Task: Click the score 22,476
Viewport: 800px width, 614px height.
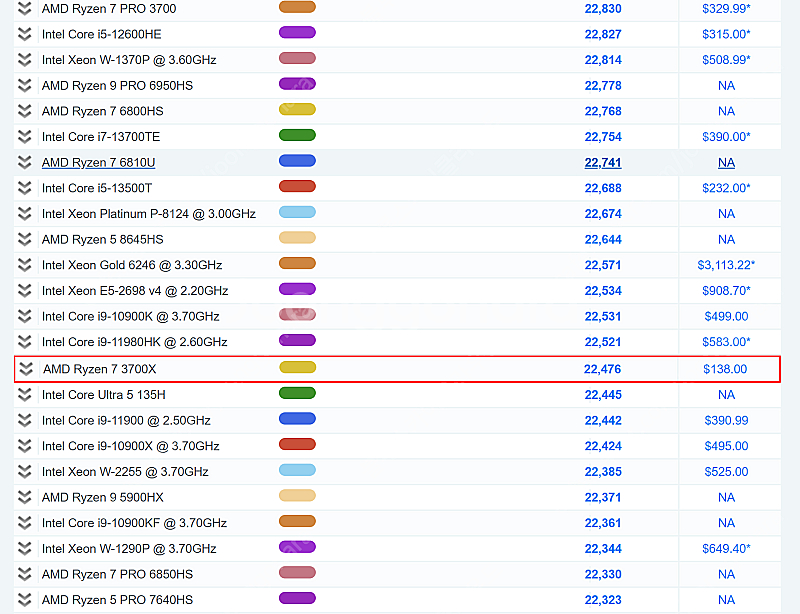Action: coord(603,369)
